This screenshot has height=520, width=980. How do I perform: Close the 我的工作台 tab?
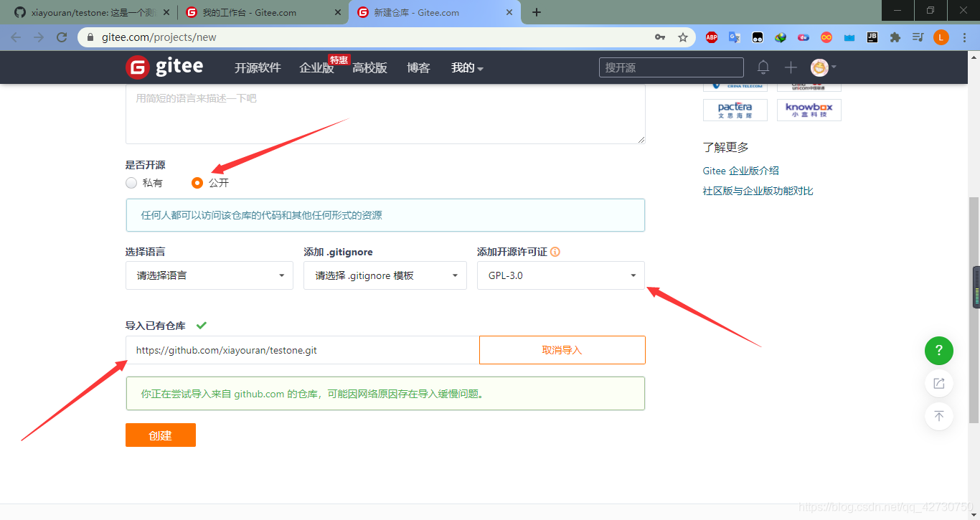337,12
